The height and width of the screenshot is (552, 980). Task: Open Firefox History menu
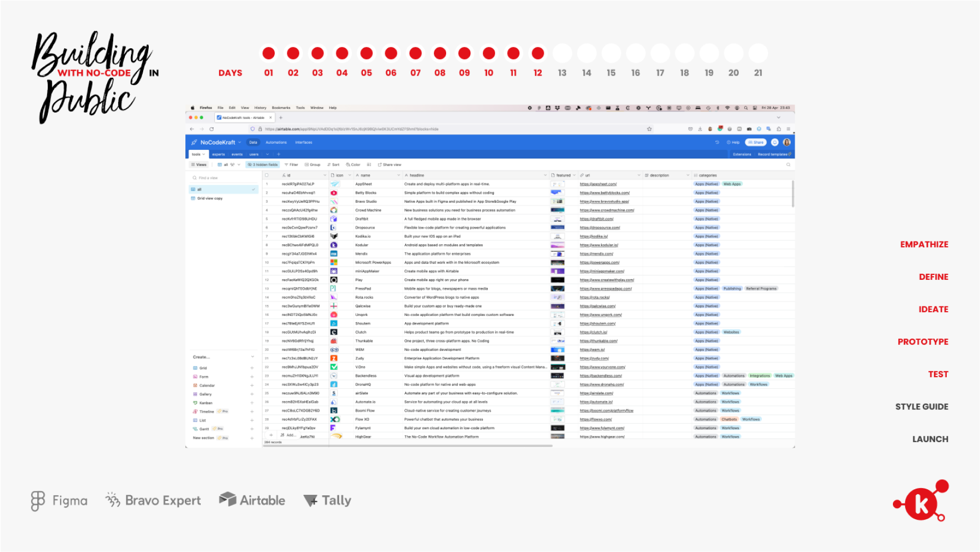click(260, 108)
